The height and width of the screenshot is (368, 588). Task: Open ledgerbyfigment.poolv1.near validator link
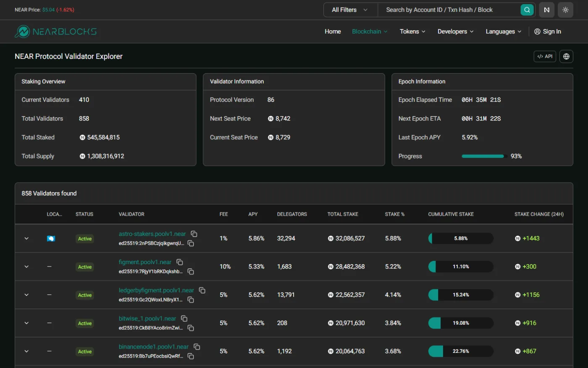pos(156,290)
